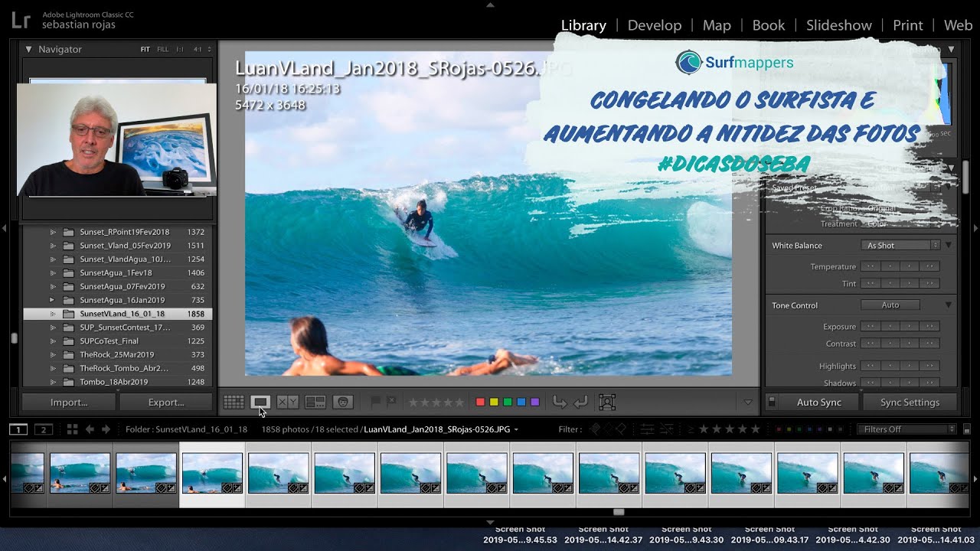Toggle the filter on/off switch beside Filters Off
This screenshot has width=980, height=551.
966,429
